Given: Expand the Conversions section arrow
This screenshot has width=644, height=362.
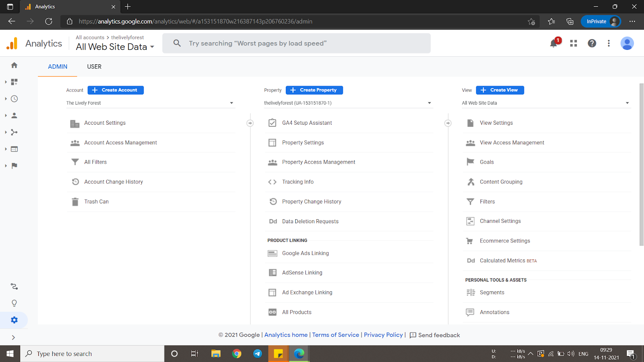Looking at the screenshot, I should pos(6,166).
